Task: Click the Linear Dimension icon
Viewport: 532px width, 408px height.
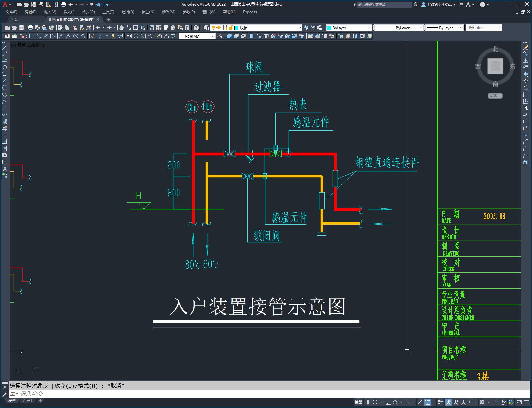Action: pos(32,36)
